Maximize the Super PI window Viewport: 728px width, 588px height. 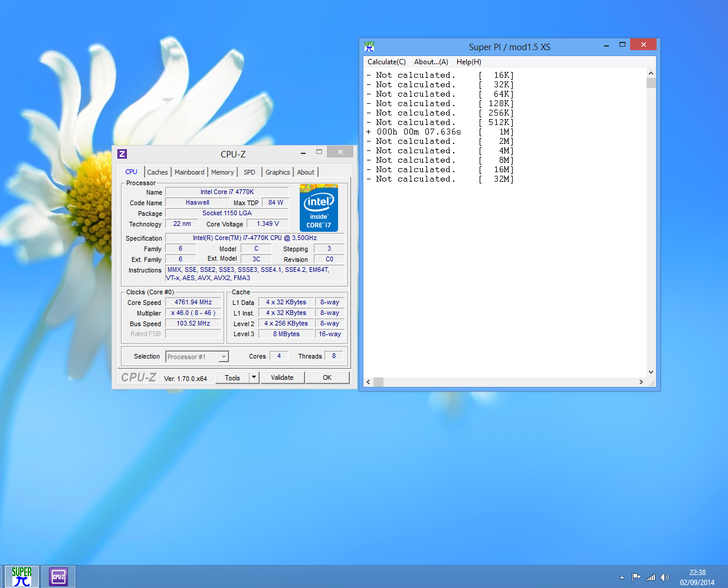click(622, 45)
